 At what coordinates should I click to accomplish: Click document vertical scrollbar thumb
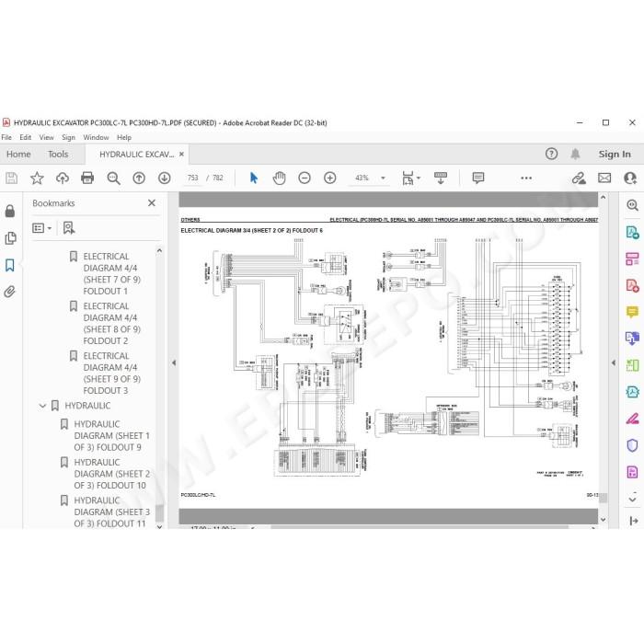click(x=603, y=498)
